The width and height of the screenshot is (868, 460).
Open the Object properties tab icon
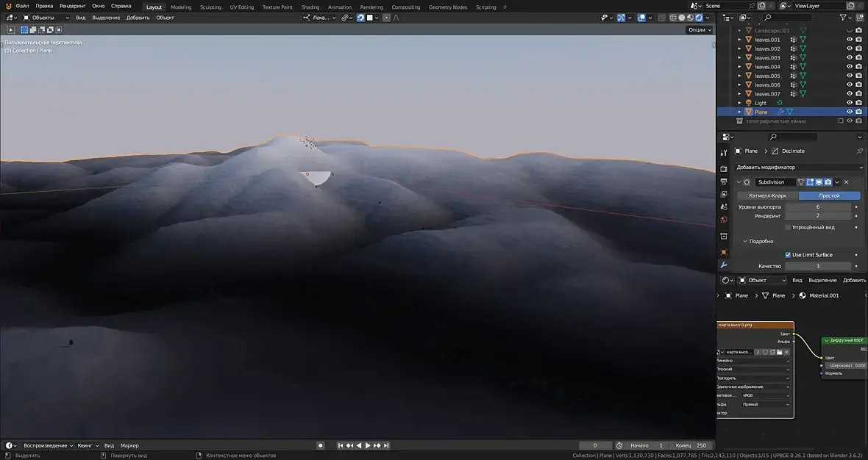(x=724, y=252)
